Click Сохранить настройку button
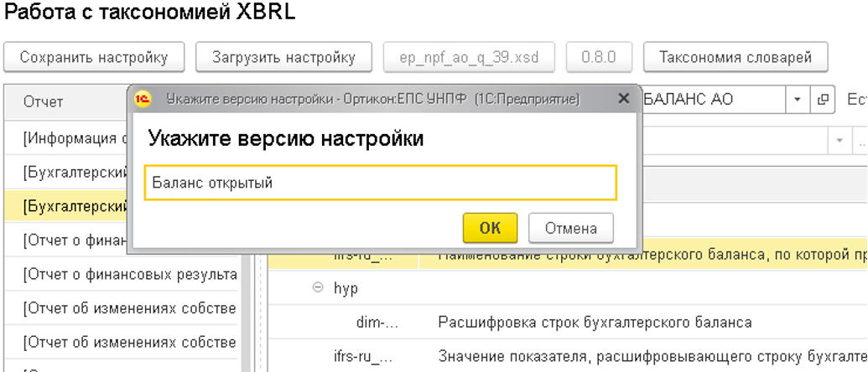 [94, 58]
